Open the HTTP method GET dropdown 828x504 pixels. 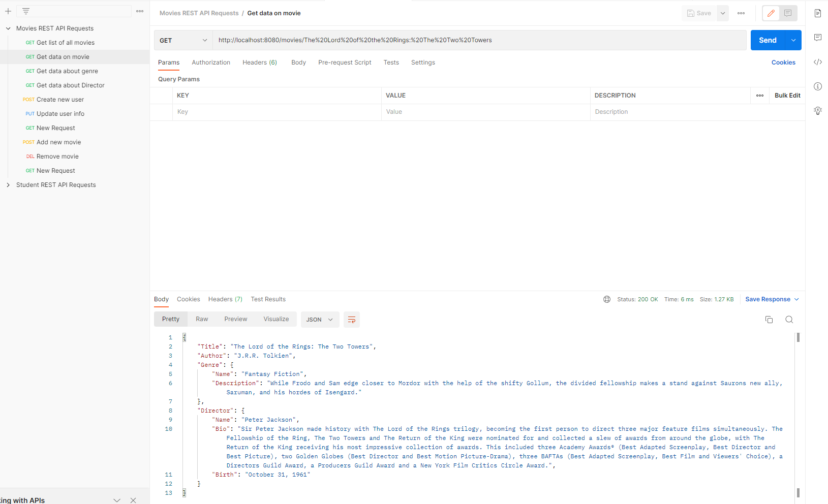(x=183, y=40)
